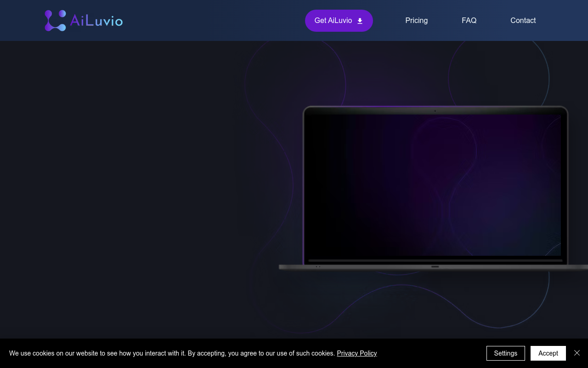Go to the FAQ section
Image resolution: width=588 pixels, height=368 pixels.
point(469,21)
